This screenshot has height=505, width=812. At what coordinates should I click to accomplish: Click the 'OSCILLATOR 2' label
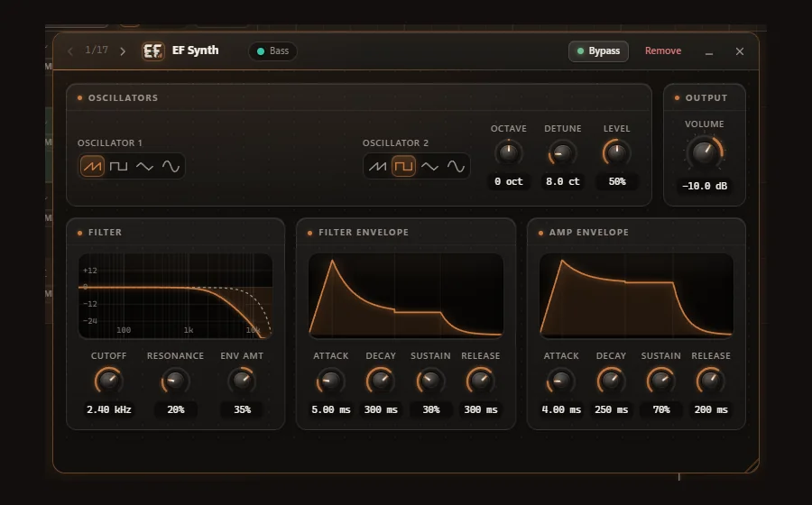click(x=396, y=142)
